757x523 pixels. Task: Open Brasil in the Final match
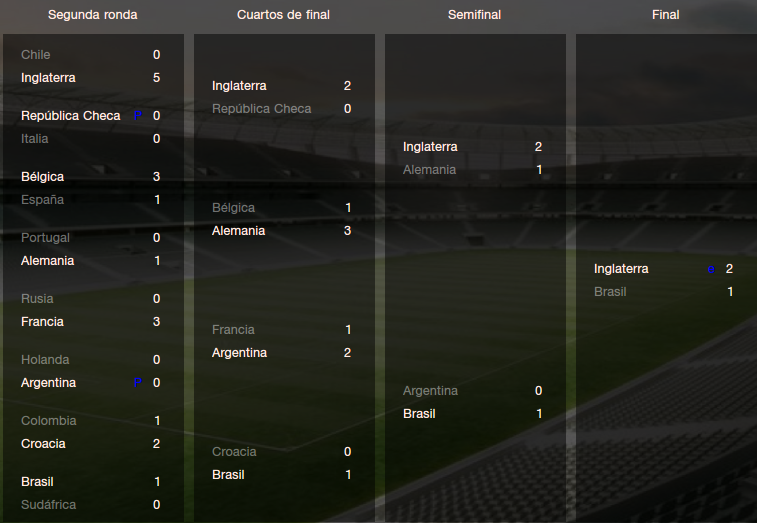(x=610, y=292)
